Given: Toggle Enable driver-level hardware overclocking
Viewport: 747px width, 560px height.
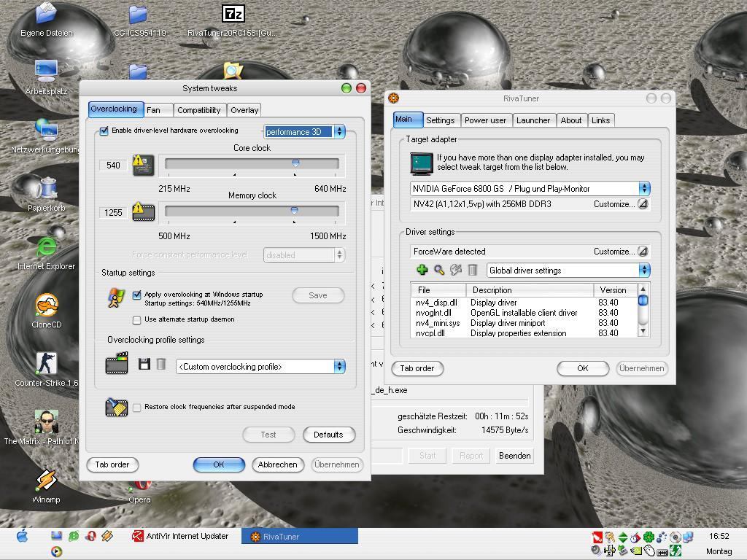Looking at the screenshot, I should [104, 131].
